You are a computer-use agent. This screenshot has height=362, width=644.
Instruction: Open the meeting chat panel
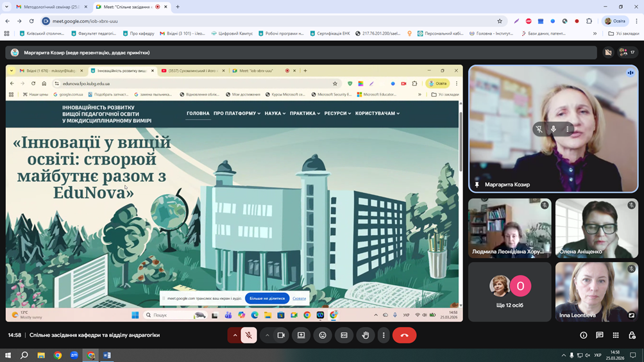tap(600, 335)
